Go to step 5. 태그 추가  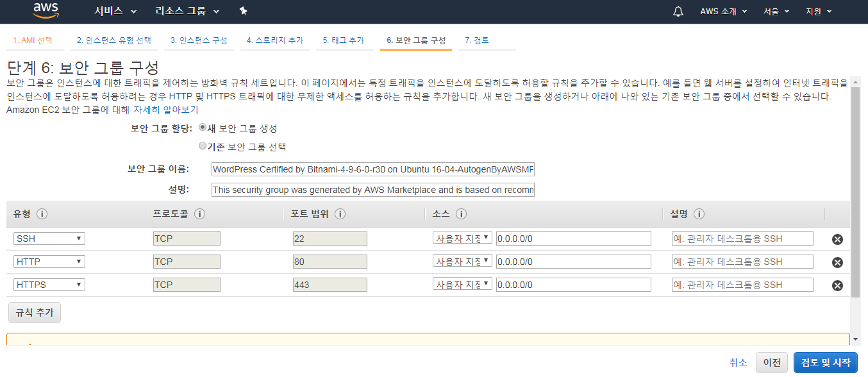coord(343,40)
